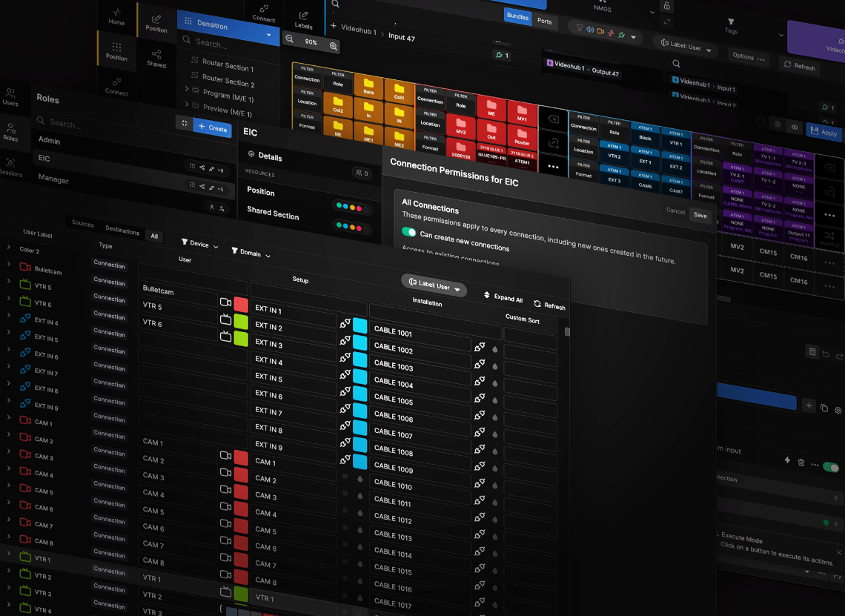Click the Home icon in navigation
Viewport: 845px width, 616px height.
[116, 16]
